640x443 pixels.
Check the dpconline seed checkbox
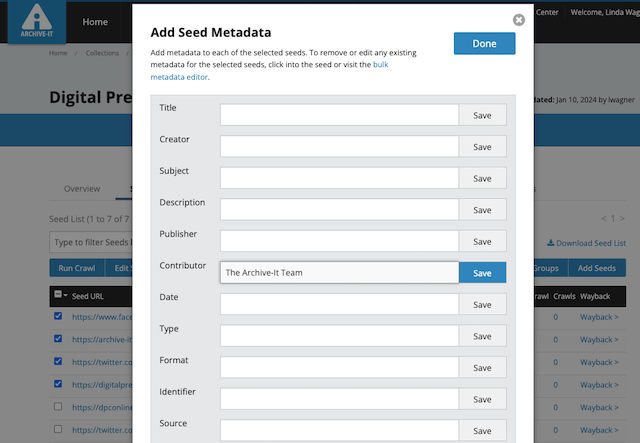point(58,407)
